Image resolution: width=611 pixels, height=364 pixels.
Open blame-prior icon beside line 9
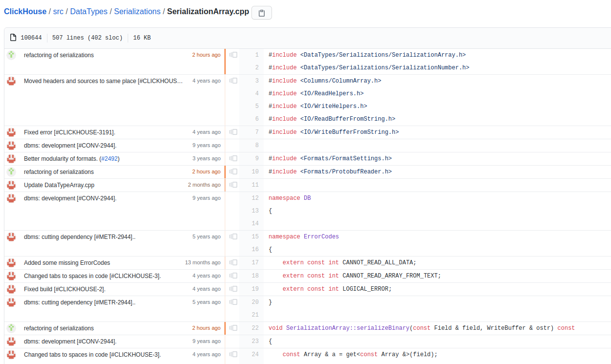(233, 158)
